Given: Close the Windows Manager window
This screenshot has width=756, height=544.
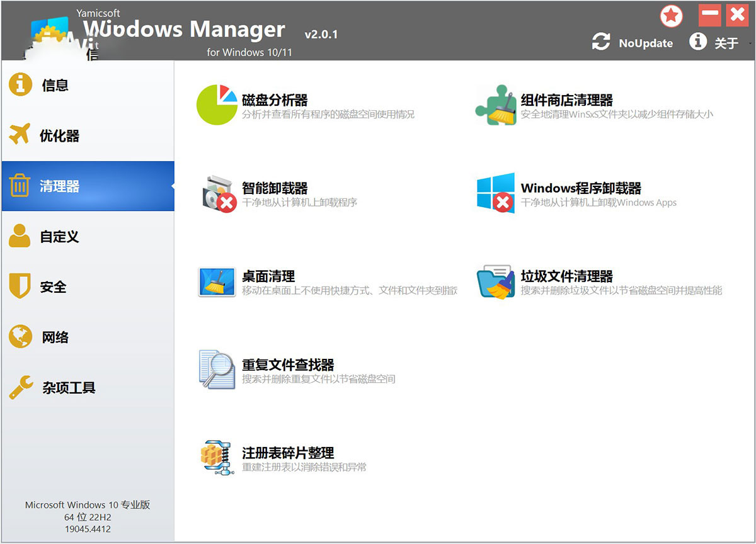Looking at the screenshot, I should pyautogui.click(x=736, y=14).
